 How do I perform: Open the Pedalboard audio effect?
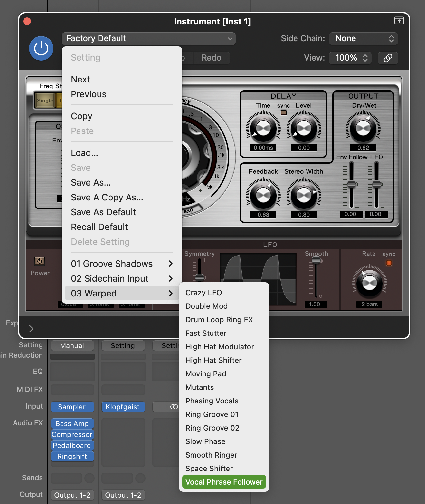pyautogui.click(x=72, y=445)
